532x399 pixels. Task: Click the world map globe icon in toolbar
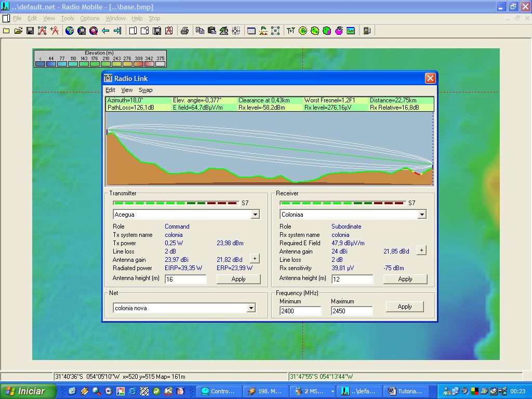[70, 31]
